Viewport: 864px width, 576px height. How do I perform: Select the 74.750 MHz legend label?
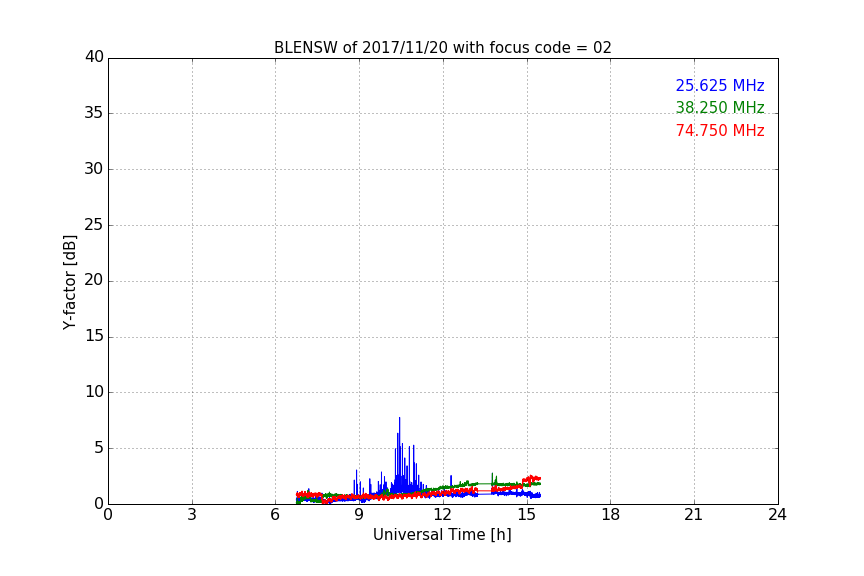[720, 131]
